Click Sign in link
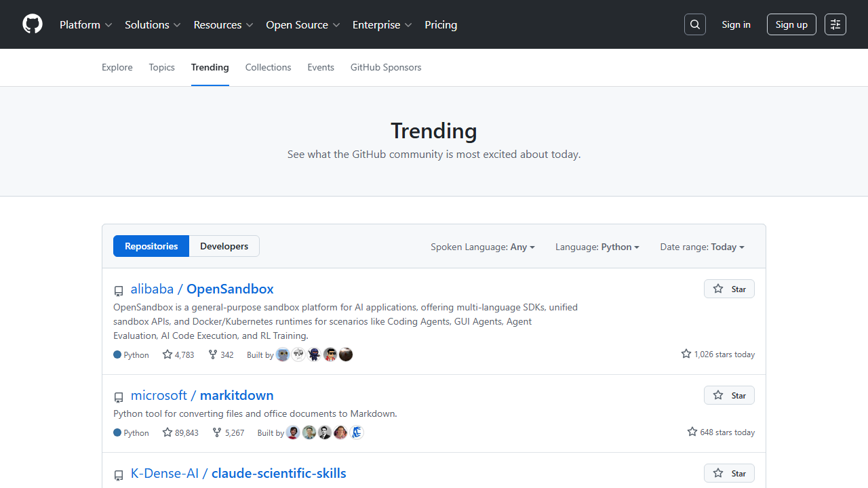 [x=736, y=24]
